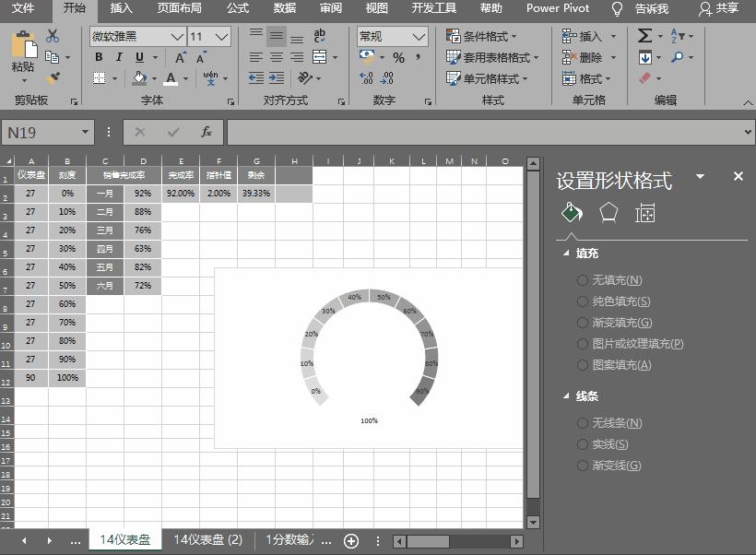Select the 效果 pentagon icon in format pane

pos(609,213)
